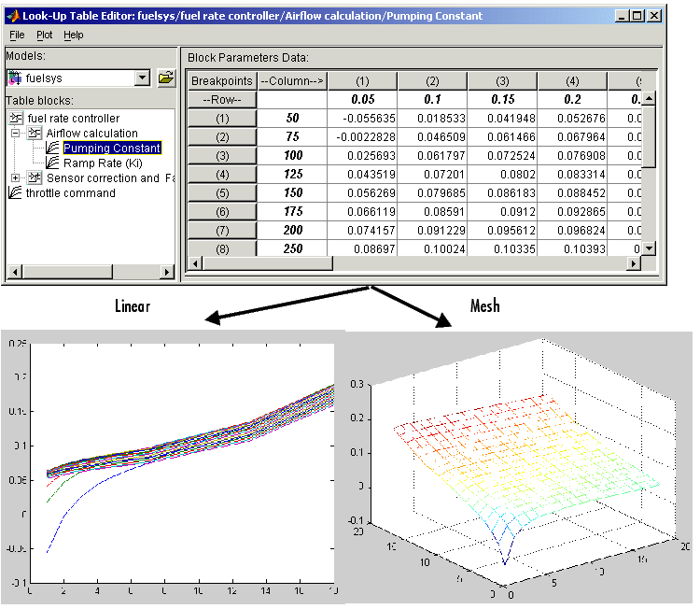Select row header (7)
The image size is (700, 609).
pyautogui.click(x=222, y=231)
